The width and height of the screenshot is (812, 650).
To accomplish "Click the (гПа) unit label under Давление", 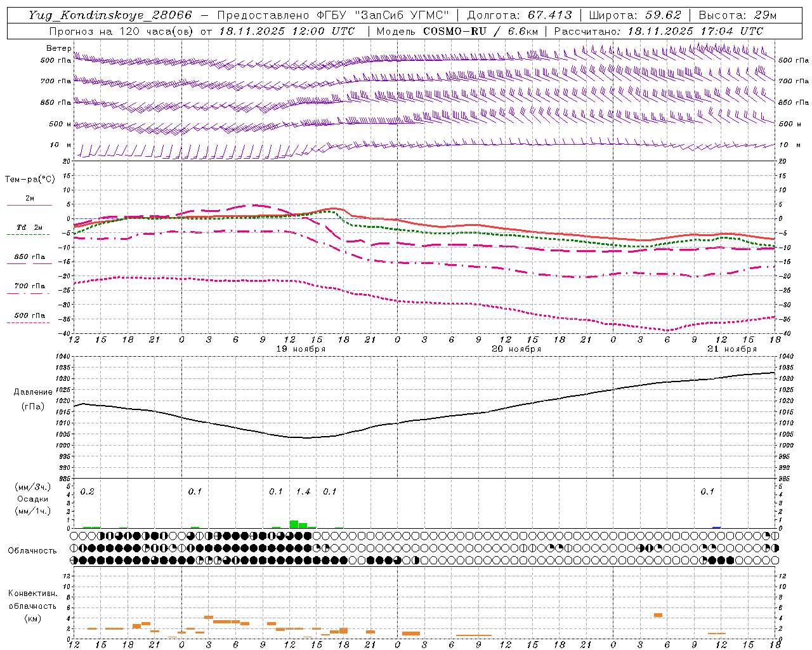I will tap(33, 407).
